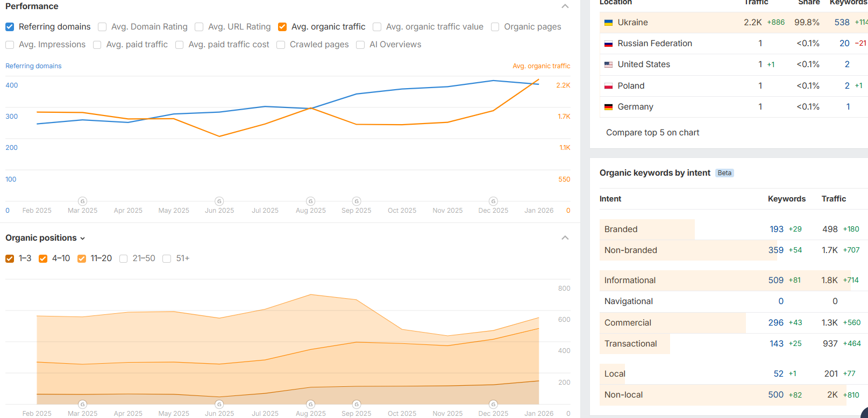This screenshot has width=868, height=418.
Task: Uncheck the Referring domains checkbox
Action: click(x=10, y=27)
